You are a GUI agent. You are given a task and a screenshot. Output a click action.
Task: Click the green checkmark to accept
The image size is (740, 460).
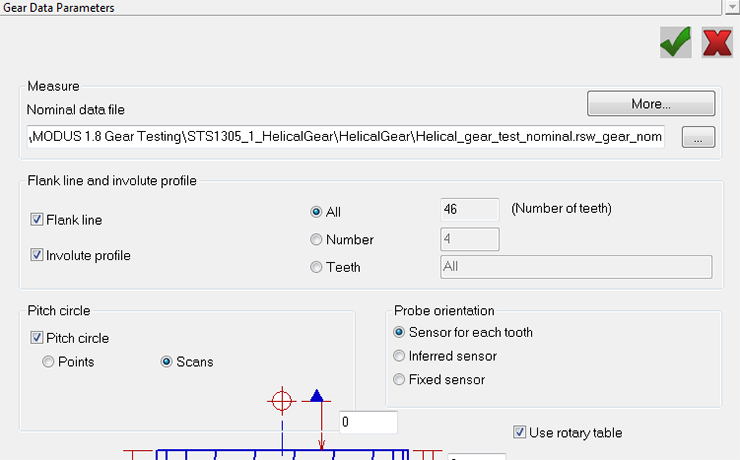pos(676,42)
